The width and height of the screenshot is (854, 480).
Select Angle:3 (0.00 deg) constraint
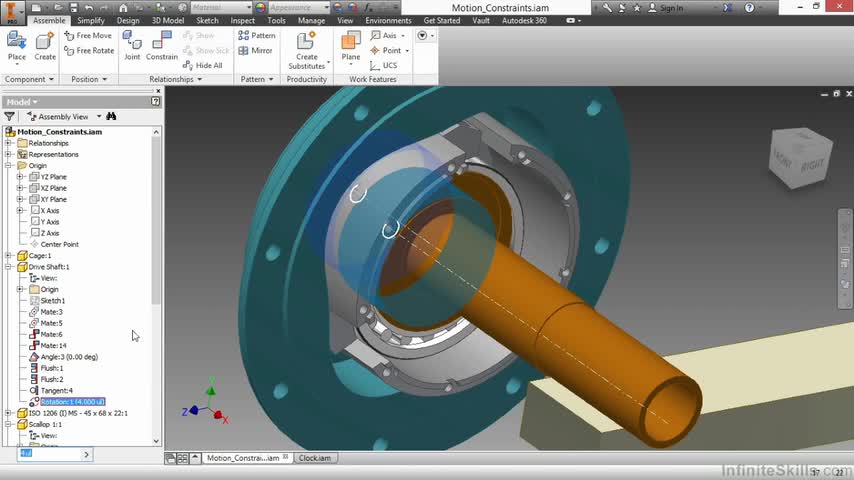pos(69,357)
